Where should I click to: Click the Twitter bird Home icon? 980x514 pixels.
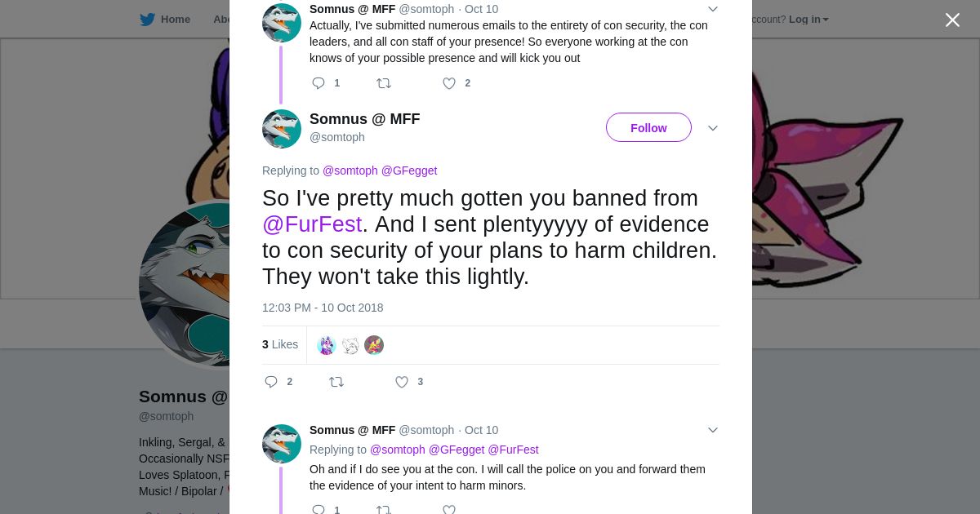(x=148, y=19)
